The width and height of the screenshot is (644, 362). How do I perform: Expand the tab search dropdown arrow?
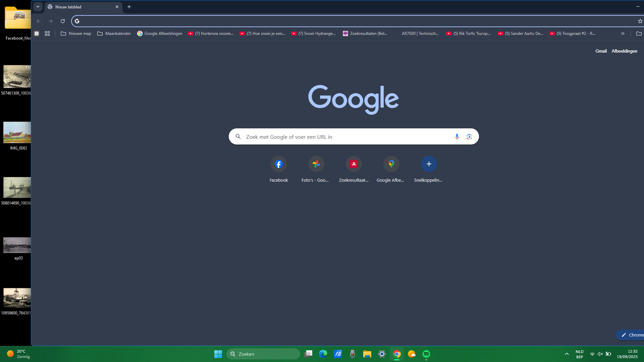[38, 7]
